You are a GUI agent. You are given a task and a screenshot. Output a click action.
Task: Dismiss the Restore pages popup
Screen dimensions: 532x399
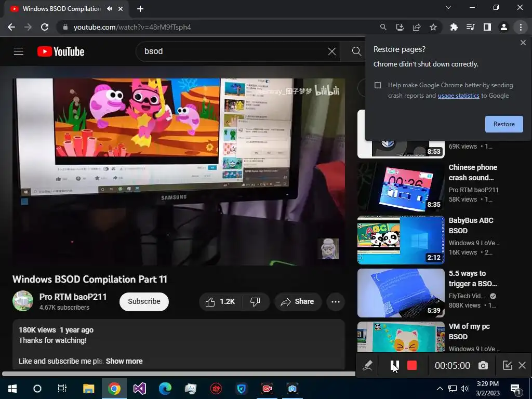tap(523, 43)
